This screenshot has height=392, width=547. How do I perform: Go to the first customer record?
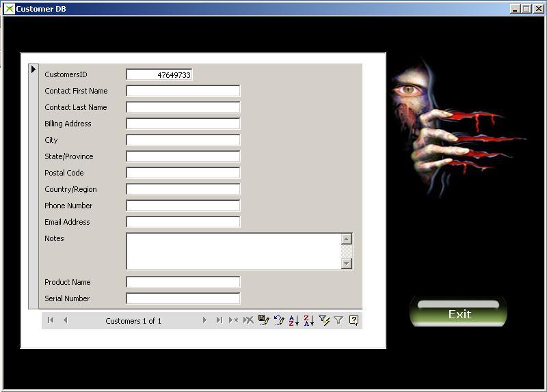51,320
